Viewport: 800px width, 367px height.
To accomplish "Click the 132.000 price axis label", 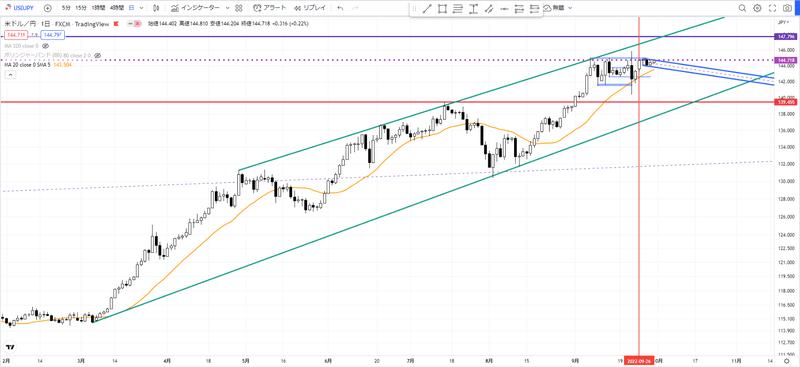I will (x=786, y=164).
